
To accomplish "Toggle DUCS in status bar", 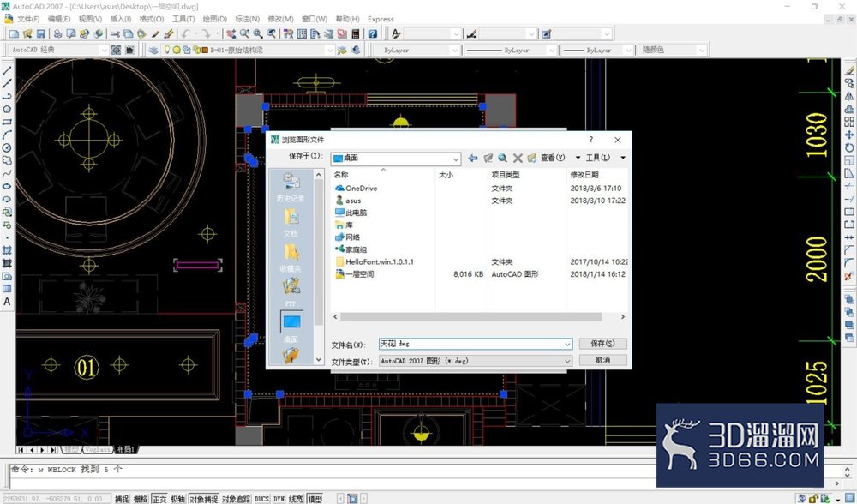I will [x=261, y=499].
